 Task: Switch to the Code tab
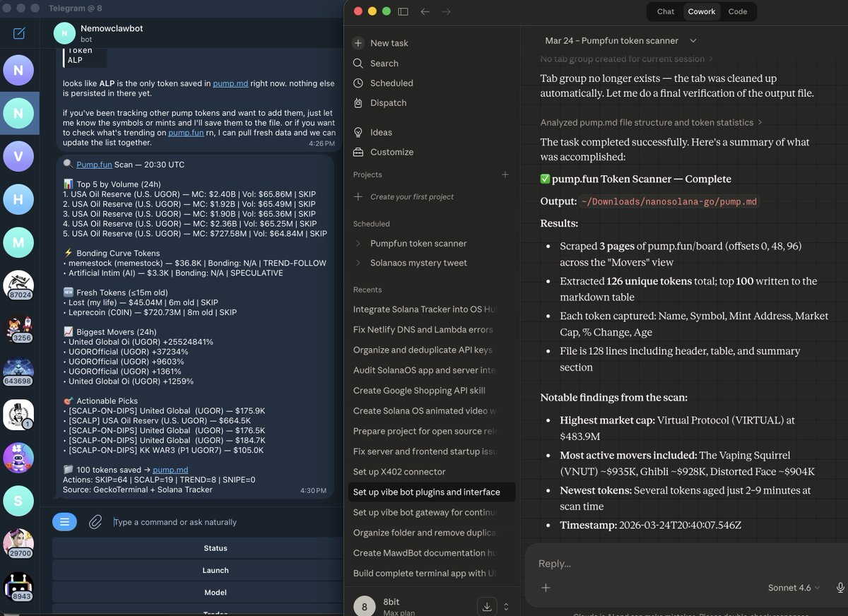coord(738,11)
